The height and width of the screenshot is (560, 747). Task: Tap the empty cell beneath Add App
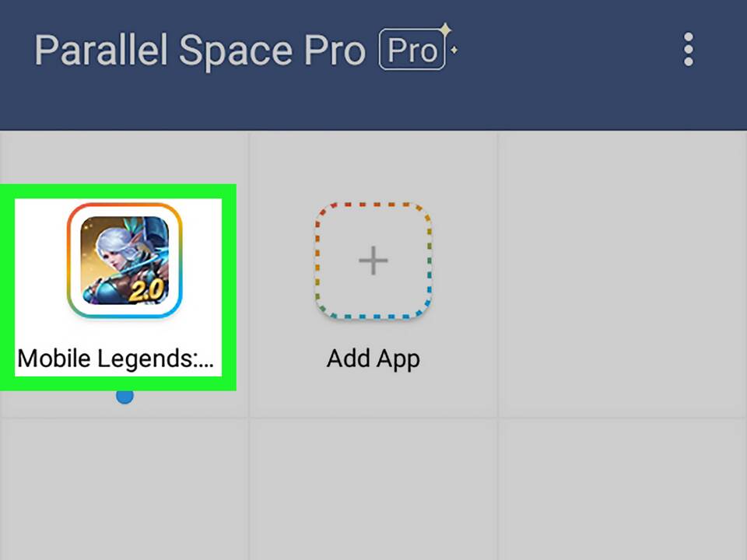click(x=373, y=489)
